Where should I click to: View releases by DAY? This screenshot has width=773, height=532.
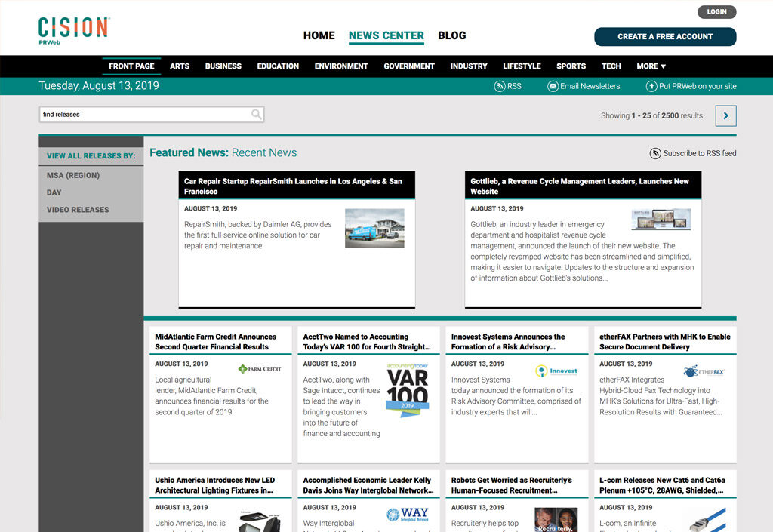pyautogui.click(x=54, y=192)
